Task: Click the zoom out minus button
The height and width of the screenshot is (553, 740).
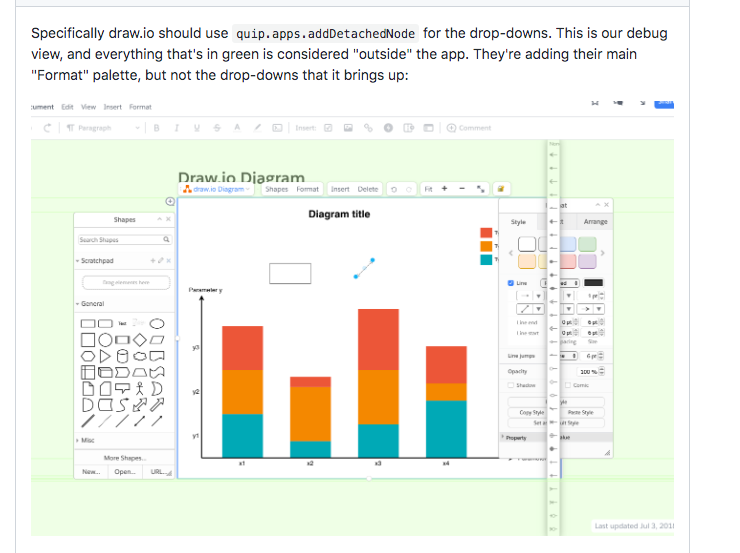Action: pos(462,189)
